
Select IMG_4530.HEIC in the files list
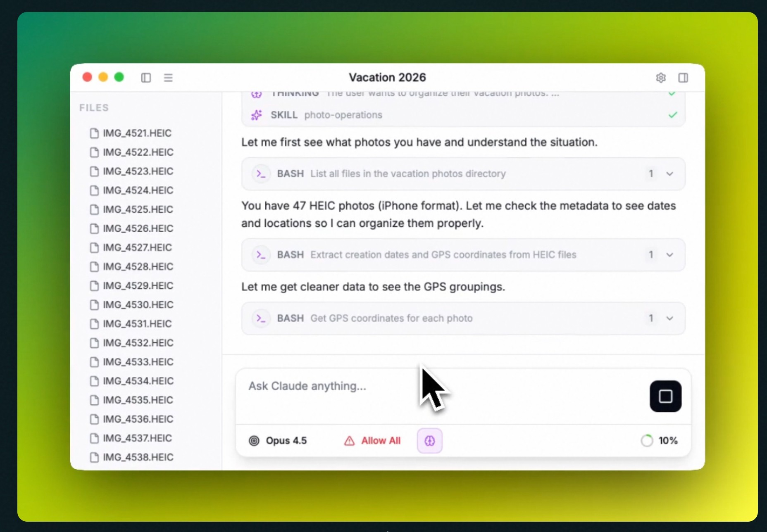point(138,305)
